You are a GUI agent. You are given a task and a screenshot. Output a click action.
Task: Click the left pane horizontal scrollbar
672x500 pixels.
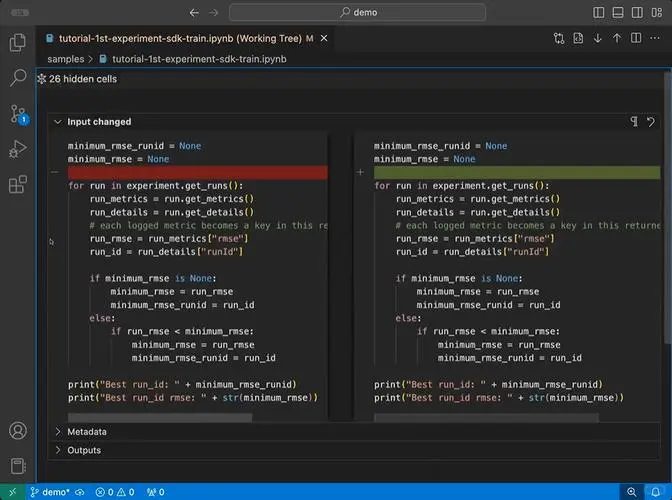pos(160,416)
